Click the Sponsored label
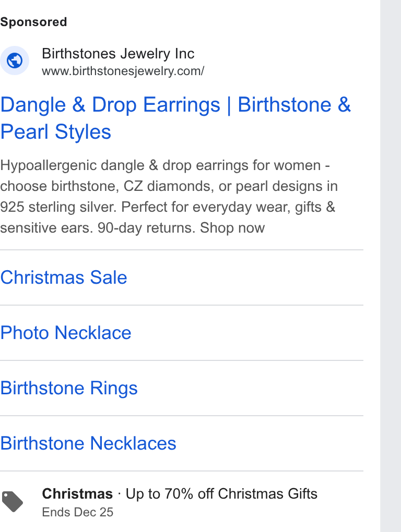Viewport: 401px width, 532px height. [x=33, y=22]
